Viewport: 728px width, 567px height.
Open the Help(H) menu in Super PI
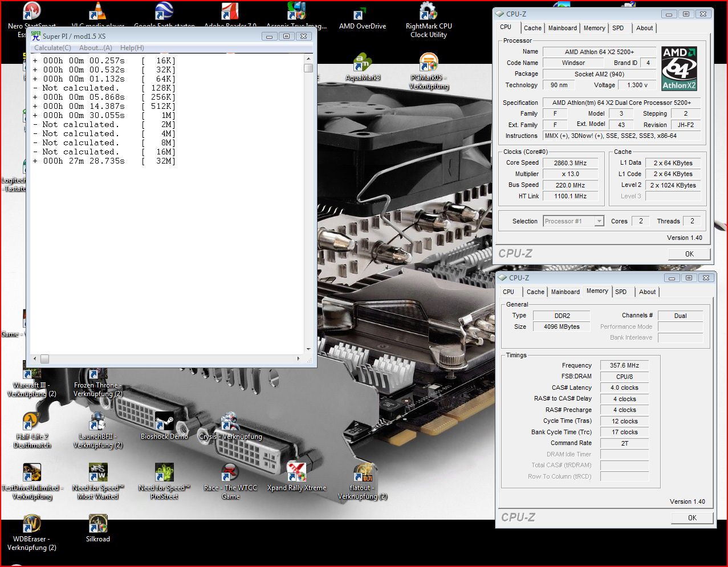click(x=132, y=48)
